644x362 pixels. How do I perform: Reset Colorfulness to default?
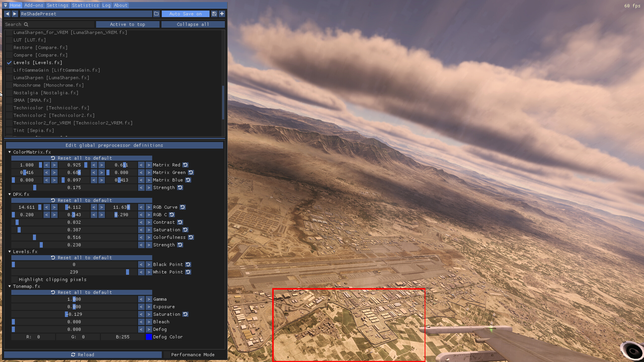(x=191, y=237)
